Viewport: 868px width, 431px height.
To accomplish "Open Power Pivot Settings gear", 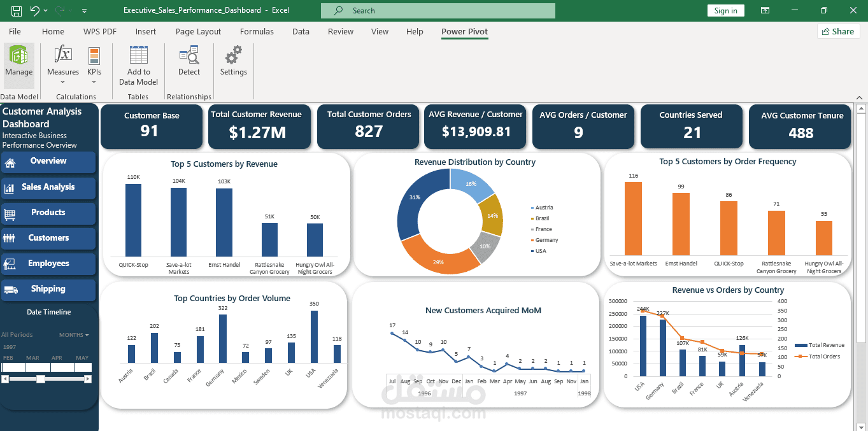I will [x=234, y=55].
